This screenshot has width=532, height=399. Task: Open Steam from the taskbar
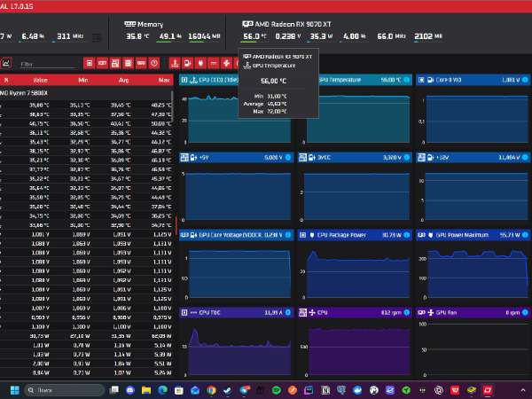click(227, 390)
